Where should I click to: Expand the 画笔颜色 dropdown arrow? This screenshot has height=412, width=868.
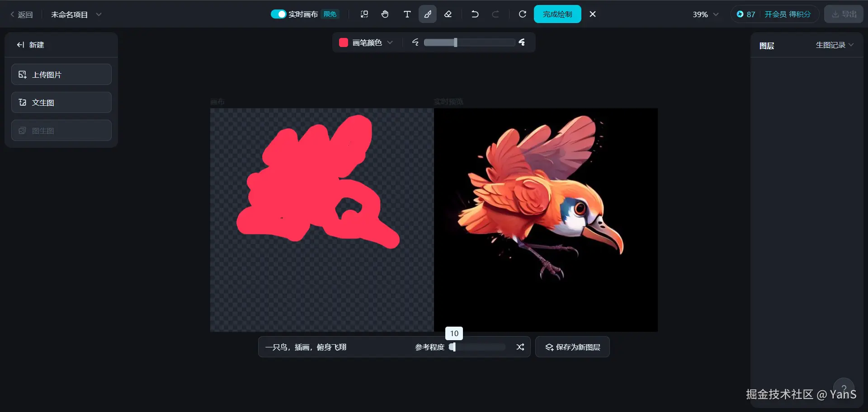(x=390, y=42)
